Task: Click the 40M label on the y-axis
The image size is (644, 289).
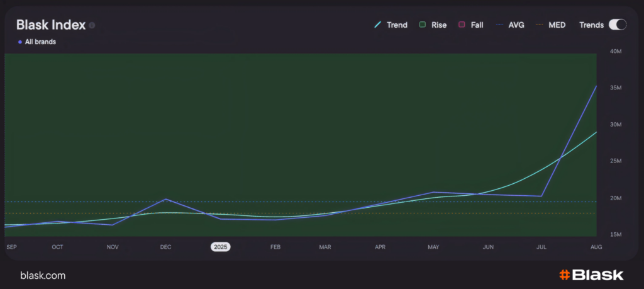Action: coord(616,51)
